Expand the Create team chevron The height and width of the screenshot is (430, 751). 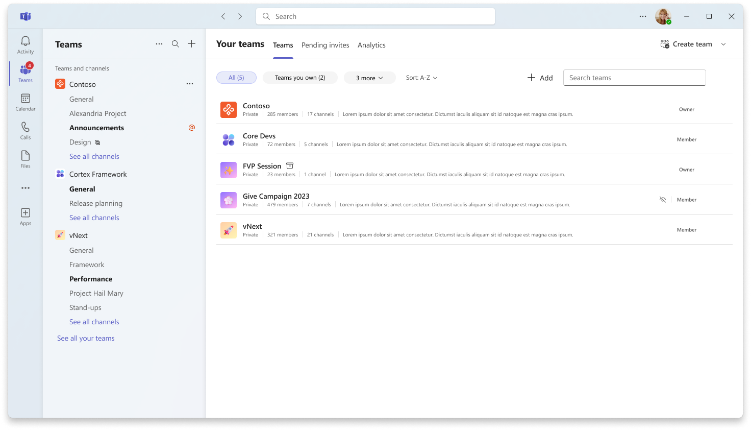click(x=723, y=44)
